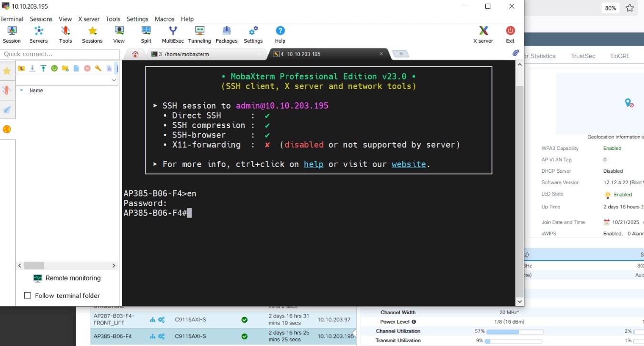The height and width of the screenshot is (346, 644).
Task: Switch to the /home/mobaxterm tab
Action: (x=205, y=54)
